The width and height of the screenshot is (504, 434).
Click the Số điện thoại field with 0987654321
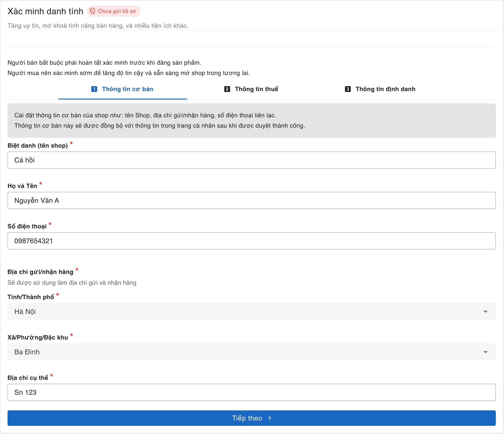coord(251,241)
